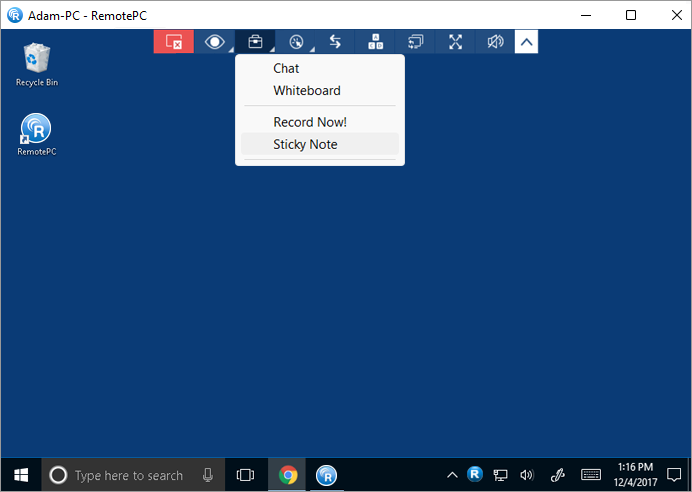Click the eye view mode icon
This screenshot has width=692, height=492.
tap(214, 42)
